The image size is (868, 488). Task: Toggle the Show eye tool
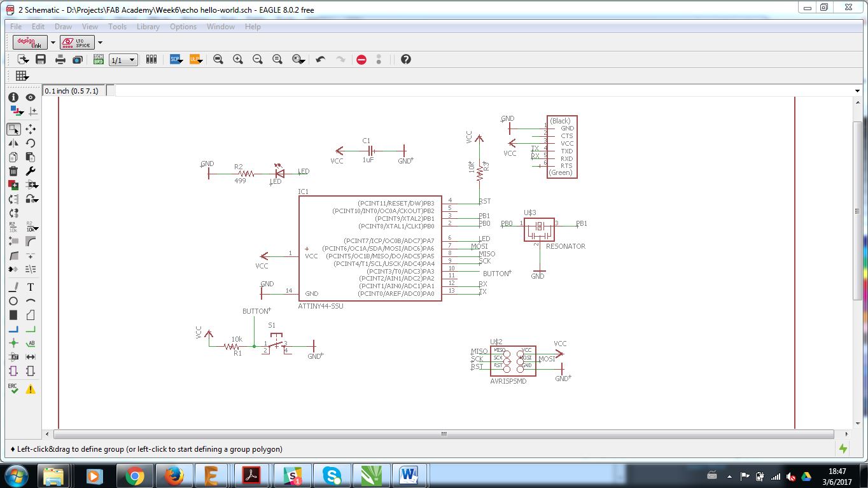pyautogui.click(x=30, y=97)
